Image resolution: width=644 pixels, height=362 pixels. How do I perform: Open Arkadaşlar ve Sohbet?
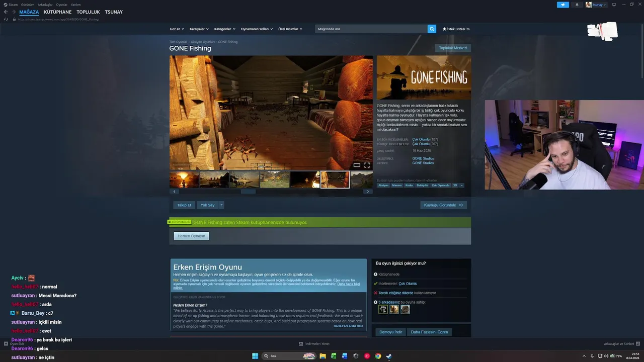(622, 344)
